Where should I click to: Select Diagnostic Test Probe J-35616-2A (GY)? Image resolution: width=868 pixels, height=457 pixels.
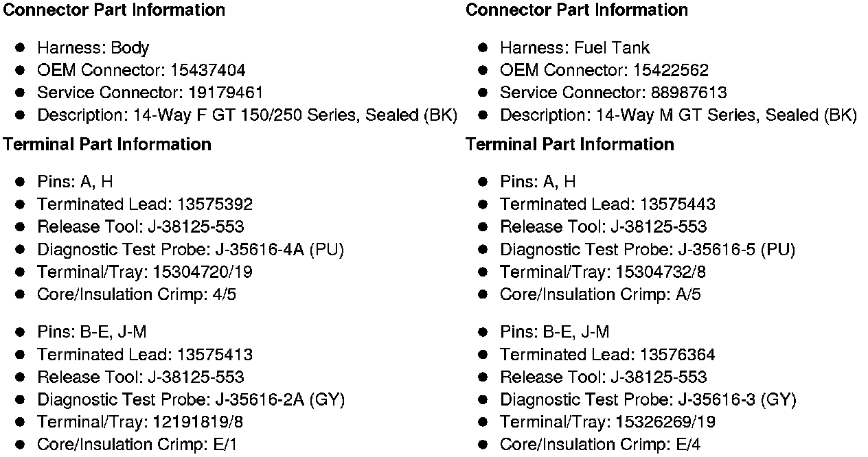click(191, 399)
